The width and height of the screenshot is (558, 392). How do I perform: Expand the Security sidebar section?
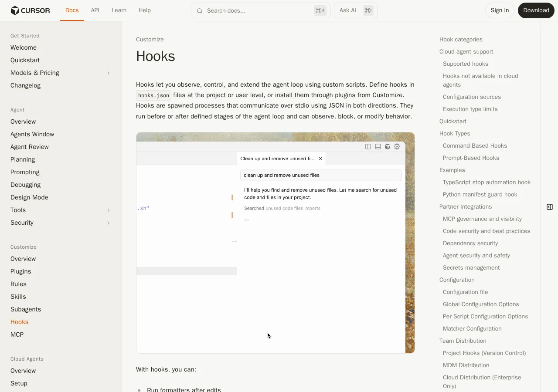click(109, 223)
